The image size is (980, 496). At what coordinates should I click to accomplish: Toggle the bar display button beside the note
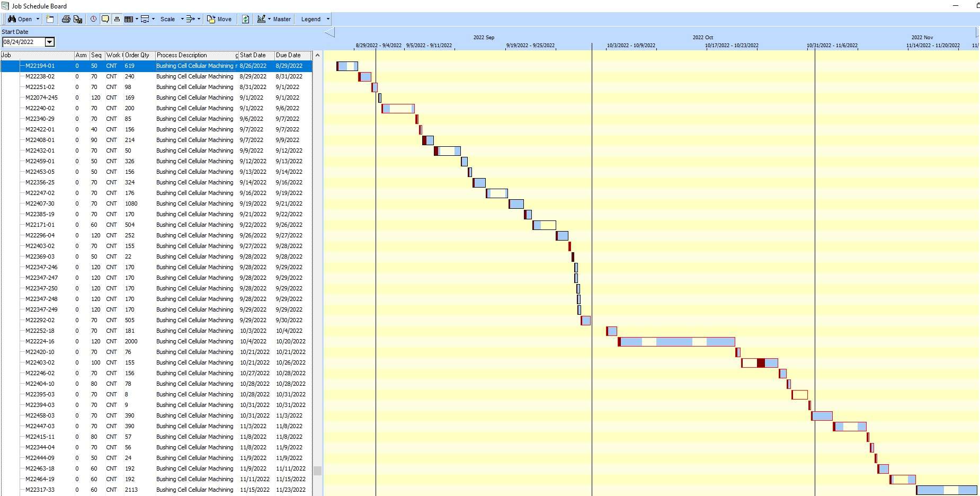click(x=117, y=19)
